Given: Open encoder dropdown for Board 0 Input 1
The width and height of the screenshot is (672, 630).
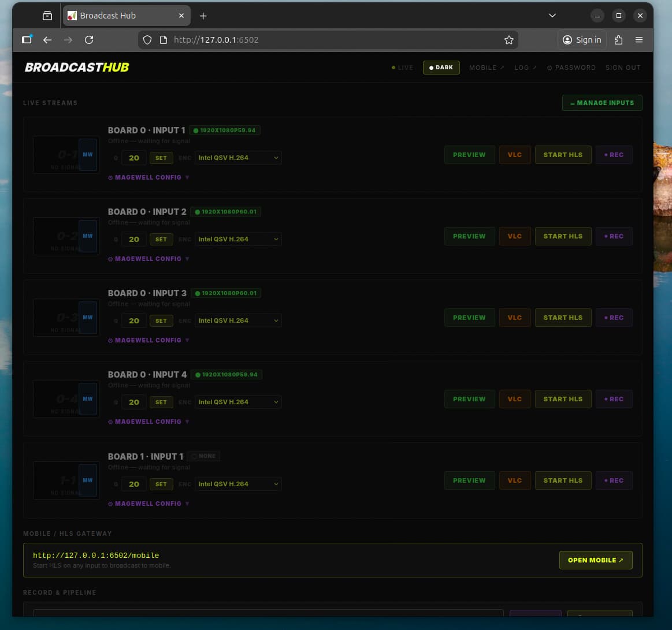Looking at the screenshot, I should (x=238, y=158).
